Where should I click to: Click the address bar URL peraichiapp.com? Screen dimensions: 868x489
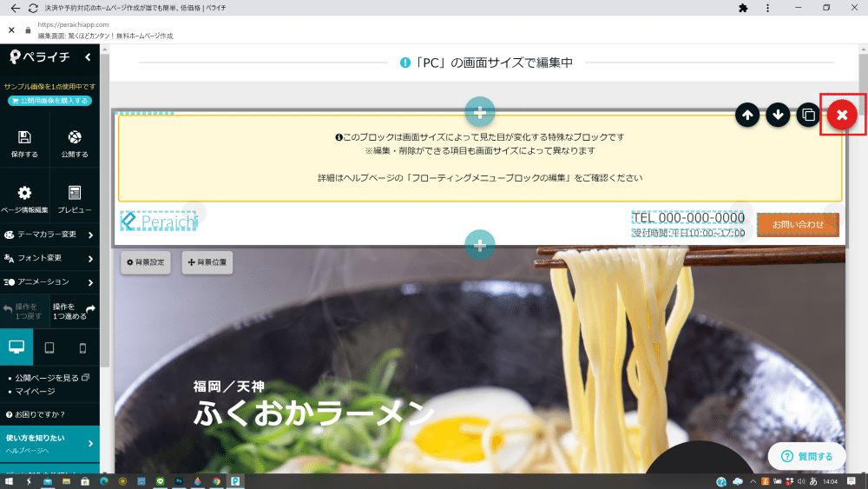click(x=73, y=24)
